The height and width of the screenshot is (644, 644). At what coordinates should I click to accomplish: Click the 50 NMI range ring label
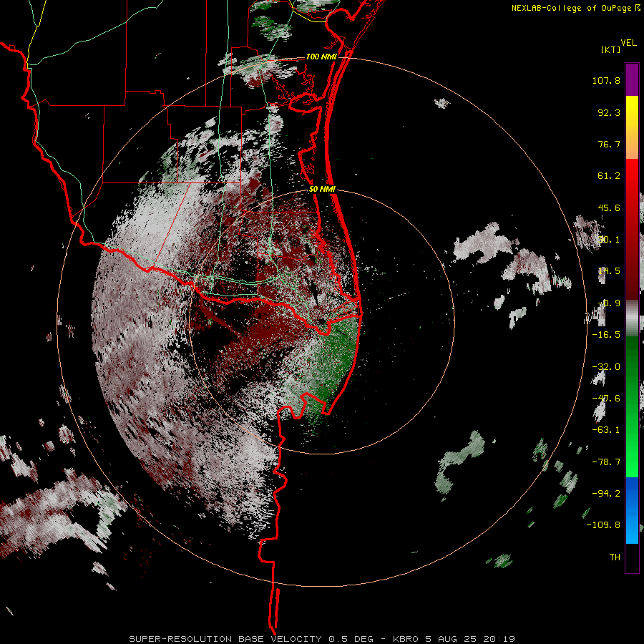tap(323, 189)
